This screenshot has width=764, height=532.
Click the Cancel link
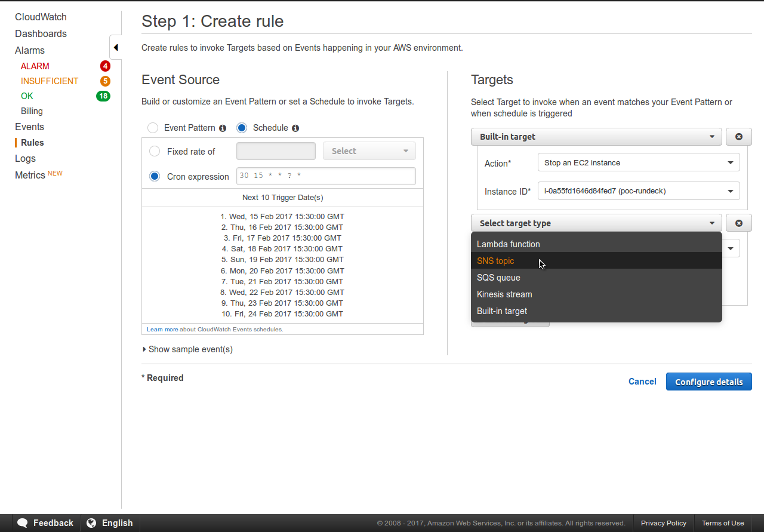[x=642, y=382]
